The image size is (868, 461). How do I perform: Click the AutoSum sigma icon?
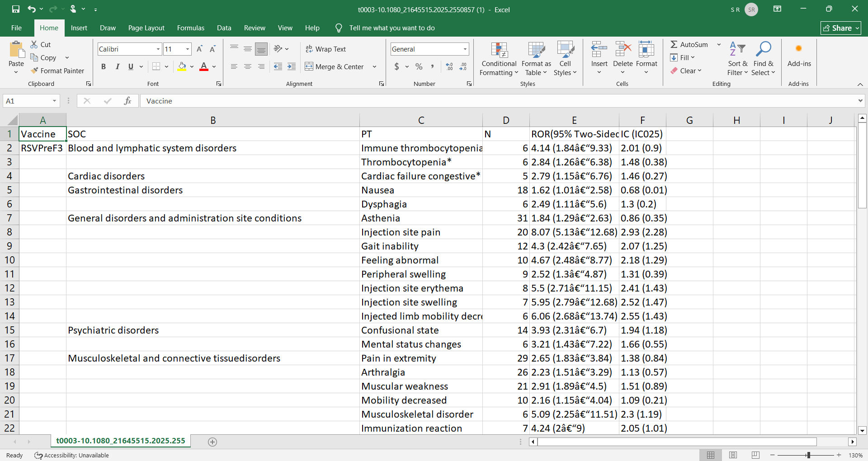click(674, 44)
